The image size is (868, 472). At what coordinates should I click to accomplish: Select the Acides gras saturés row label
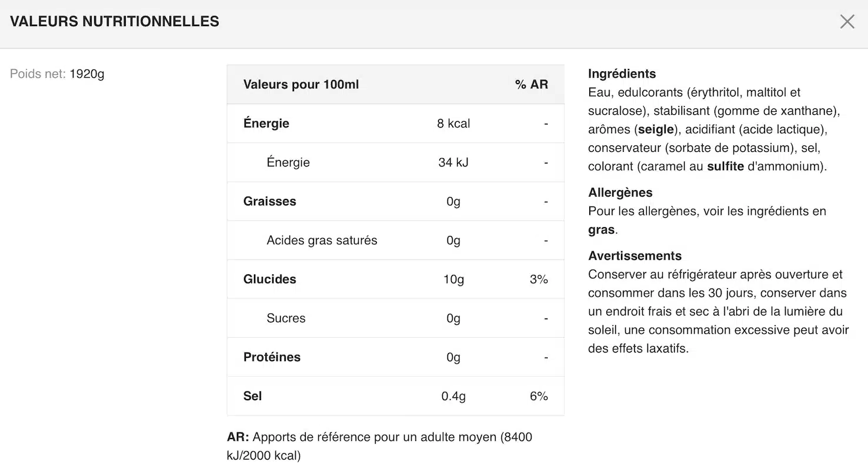point(322,240)
